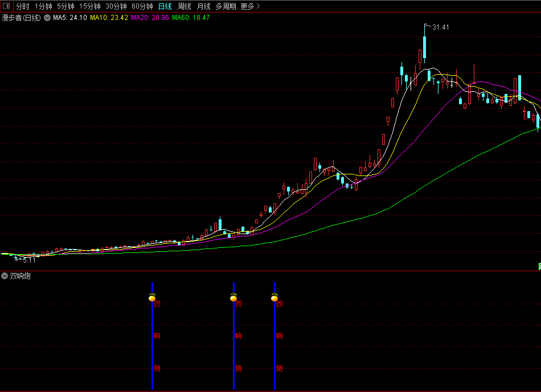Viewport: 541px width, 392px height.
Task: Click the second 双响炮 signal orange icon
Action: pyautogui.click(x=233, y=297)
